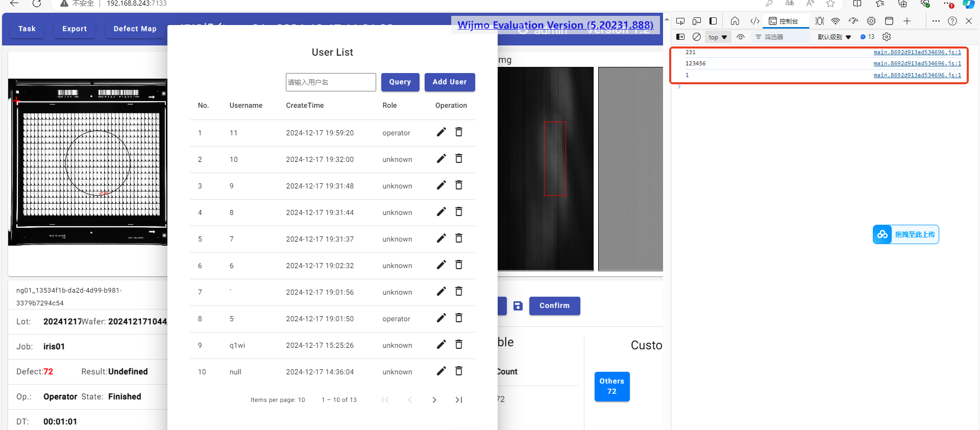Edit operator user 5 created at 19:01:50
980x430 pixels.
[x=442, y=318]
